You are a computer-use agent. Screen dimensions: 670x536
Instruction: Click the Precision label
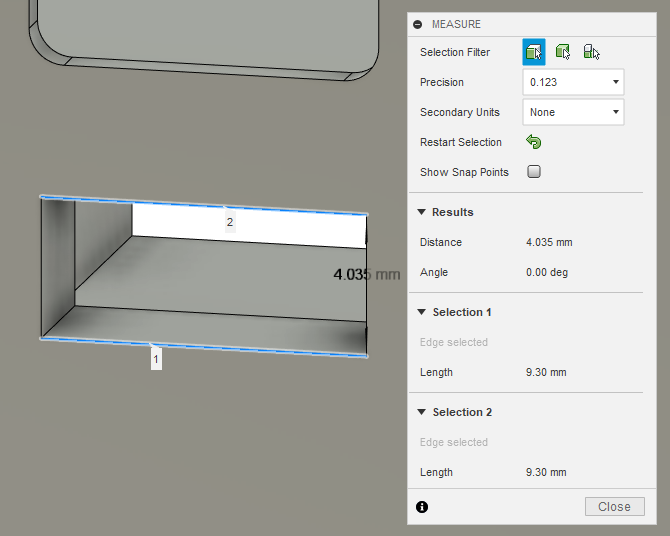tap(441, 82)
